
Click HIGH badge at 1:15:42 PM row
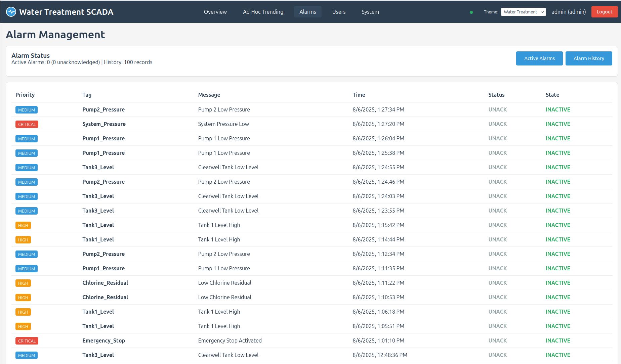click(23, 225)
